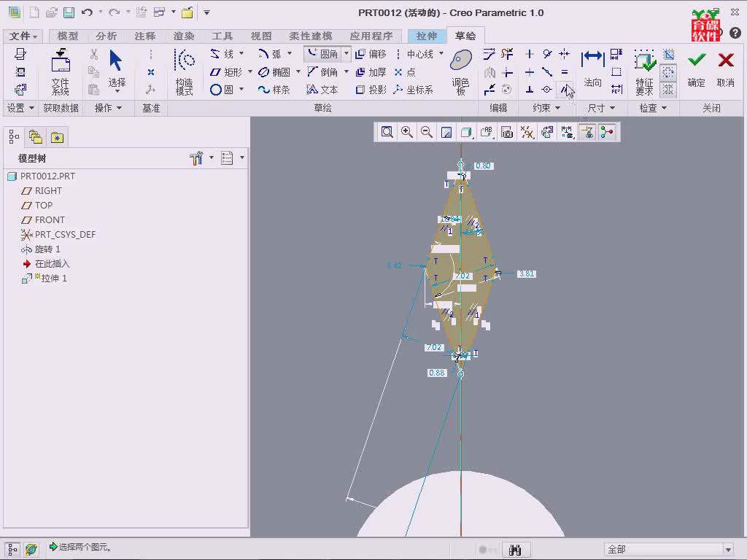Click the Zoom In magnifier icon
This screenshot has height=560, width=747.
pyautogui.click(x=407, y=132)
